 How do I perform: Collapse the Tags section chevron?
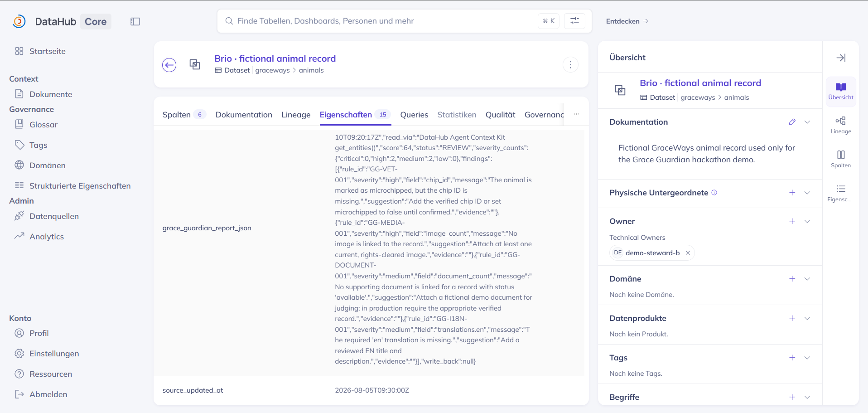[x=807, y=358]
